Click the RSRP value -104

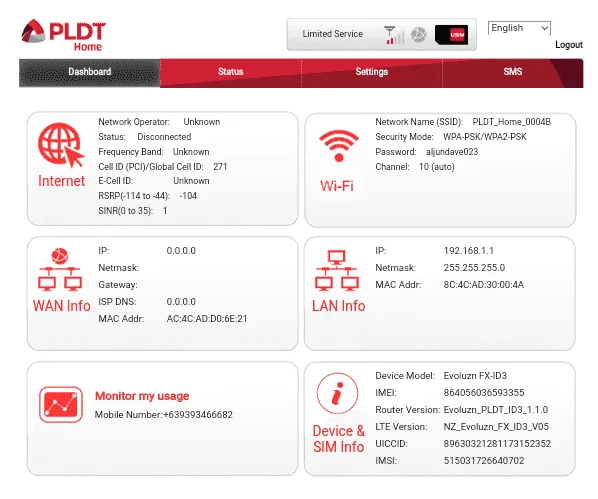point(188,196)
